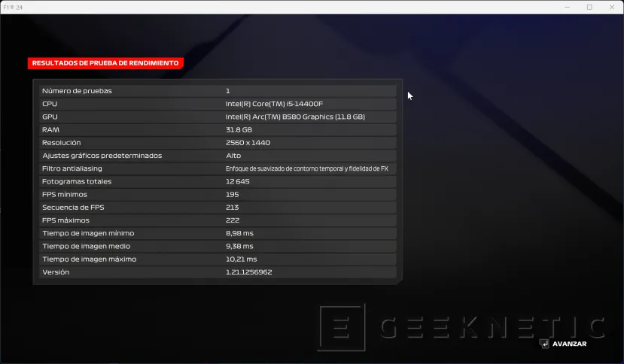
Task: Close the F1 24 window
Action: coord(612,8)
